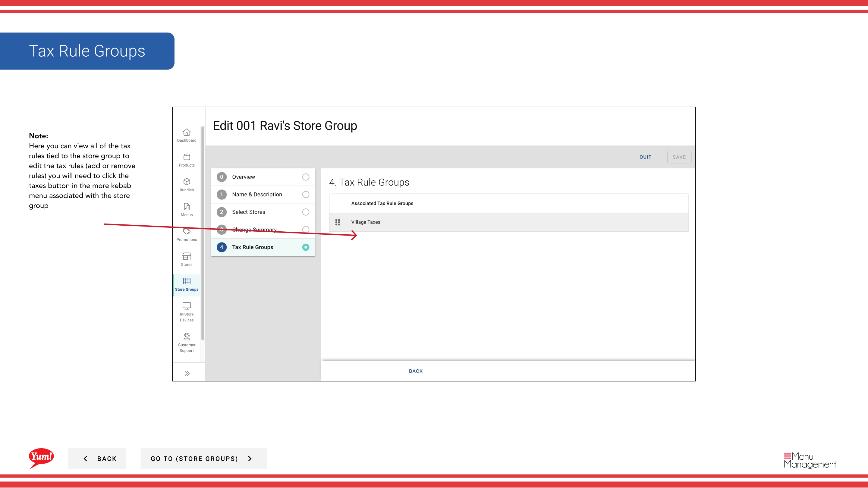Screen dimensions: 868x488
Task: Click the QUIT button
Action: (645, 157)
